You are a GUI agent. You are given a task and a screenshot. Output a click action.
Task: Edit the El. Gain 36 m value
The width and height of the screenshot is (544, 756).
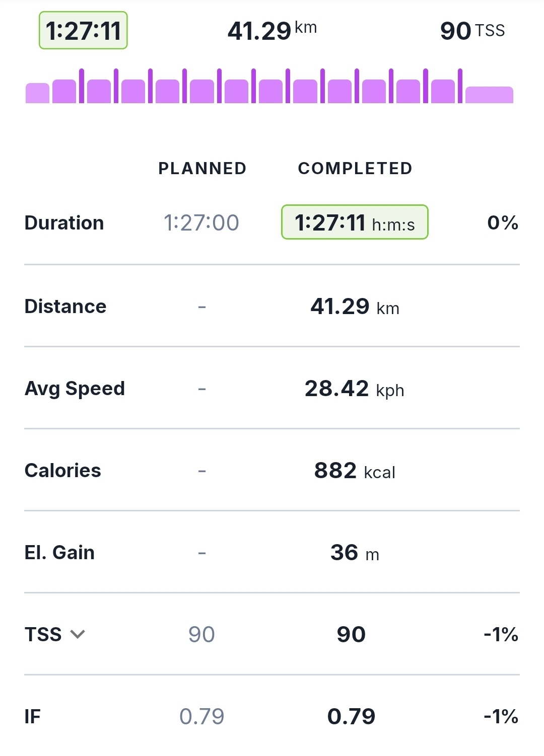click(355, 553)
